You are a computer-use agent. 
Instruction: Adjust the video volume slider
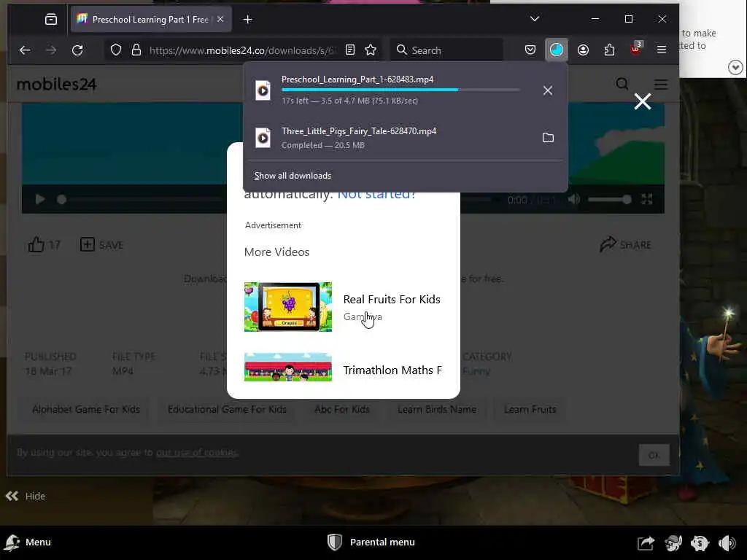point(610,200)
